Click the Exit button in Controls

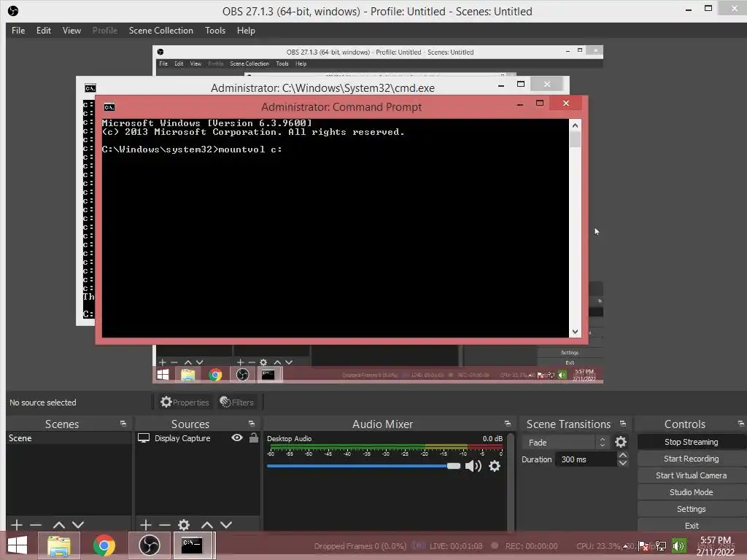point(692,526)
